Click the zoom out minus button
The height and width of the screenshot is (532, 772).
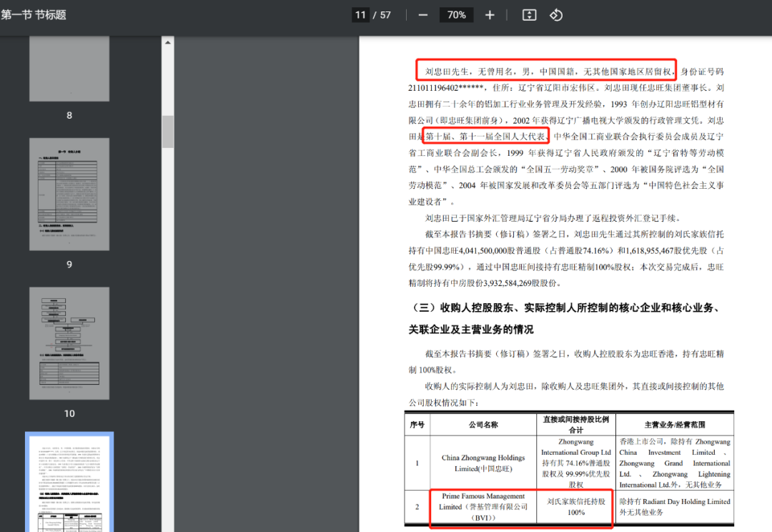tap(423, 15)
